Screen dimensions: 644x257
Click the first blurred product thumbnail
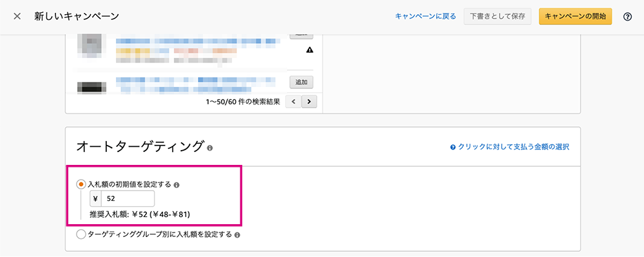tap(92, 46)
